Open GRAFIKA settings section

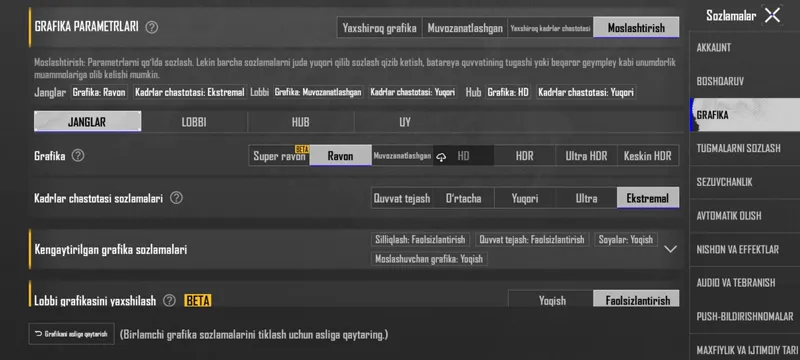(745, 115)
